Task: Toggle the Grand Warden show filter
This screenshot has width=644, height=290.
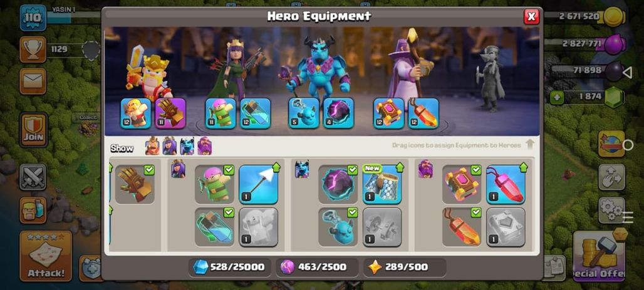Action: [x=204, y=146]
